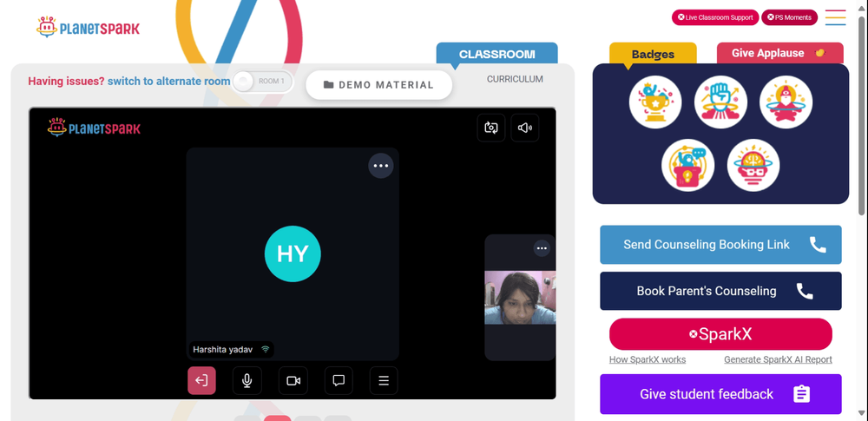Screen dimensions: 868x421
Task: Open options for Harshita yadav tile
Action: (x=381, y=166)
